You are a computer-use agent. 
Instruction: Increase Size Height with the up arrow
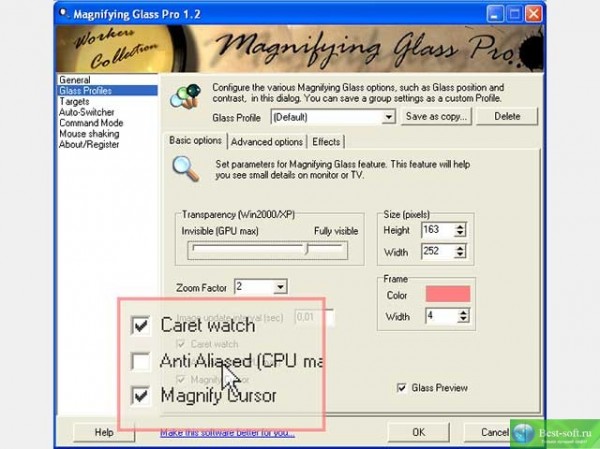460,227
